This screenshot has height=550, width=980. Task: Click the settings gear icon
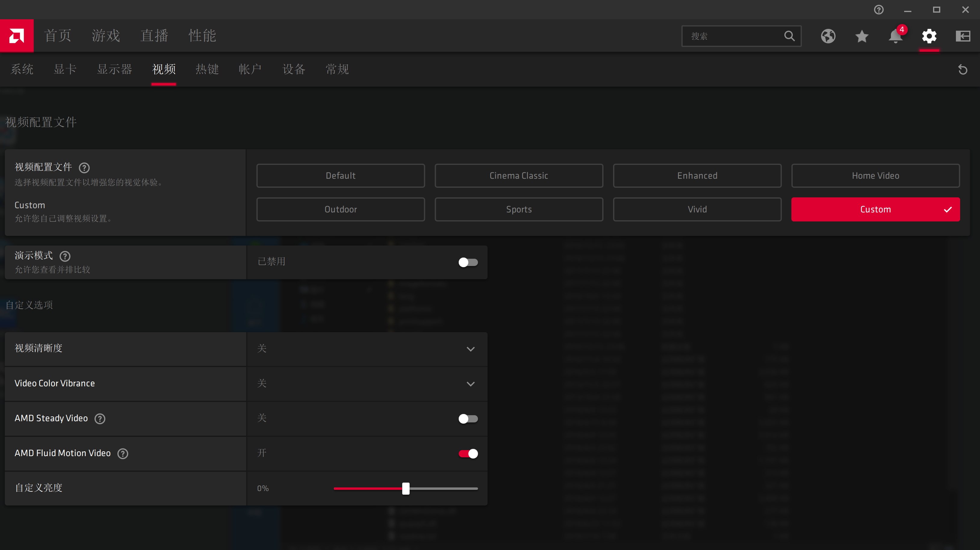click(929, 36)
